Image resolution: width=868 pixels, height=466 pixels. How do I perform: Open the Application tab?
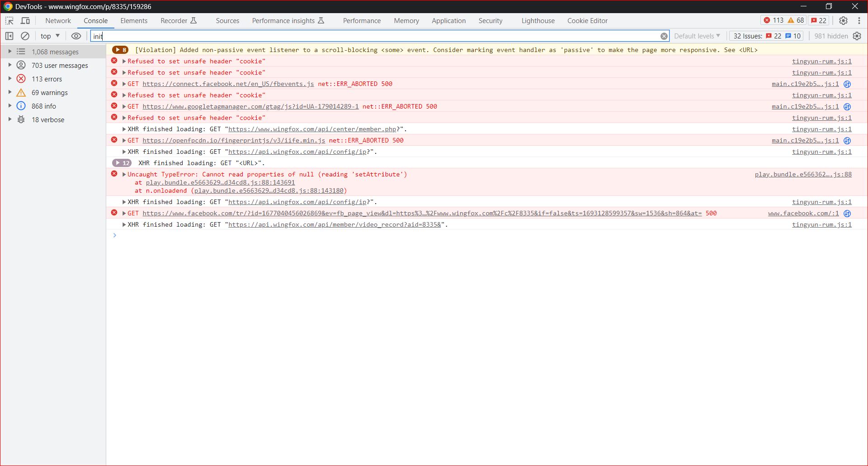pos(448,21)
